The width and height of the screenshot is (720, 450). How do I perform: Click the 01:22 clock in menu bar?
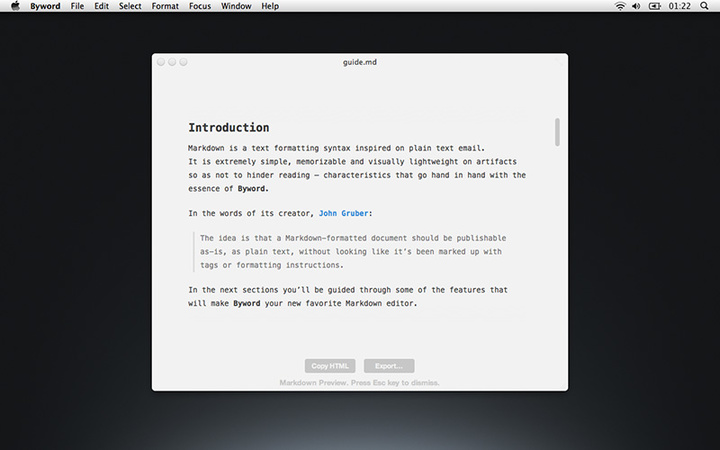coord(680,6)
